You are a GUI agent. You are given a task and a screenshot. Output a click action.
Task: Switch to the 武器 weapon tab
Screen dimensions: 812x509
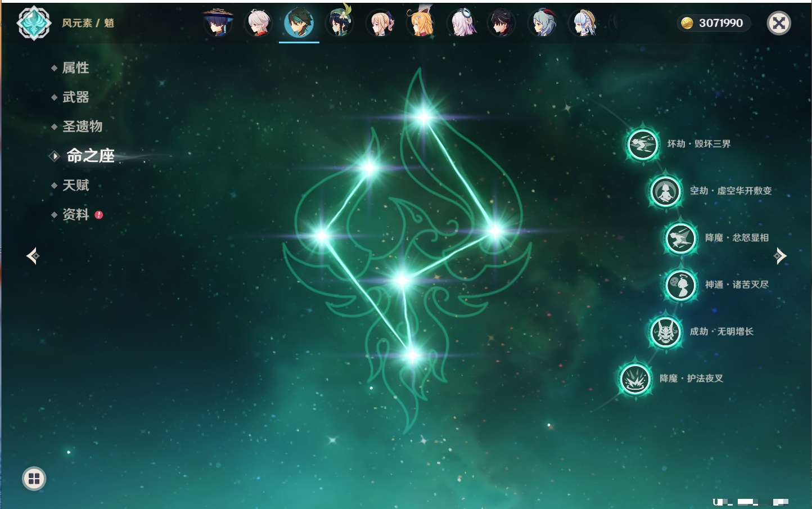75,97
